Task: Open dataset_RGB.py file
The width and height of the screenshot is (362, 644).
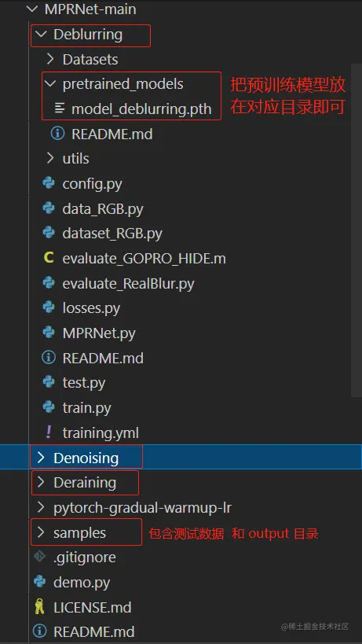Action: click(x=112, y=234)
